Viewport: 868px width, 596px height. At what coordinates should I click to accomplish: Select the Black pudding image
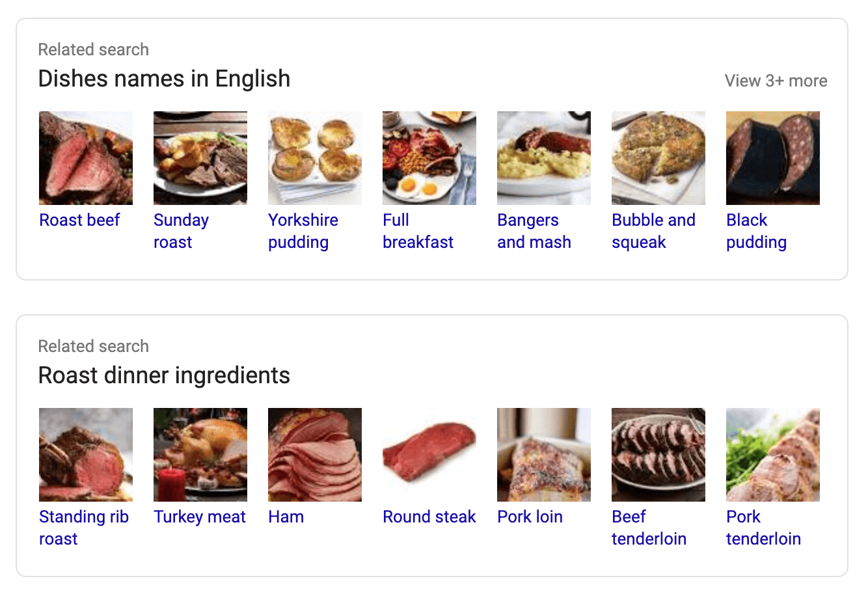(x=773, y=158)
